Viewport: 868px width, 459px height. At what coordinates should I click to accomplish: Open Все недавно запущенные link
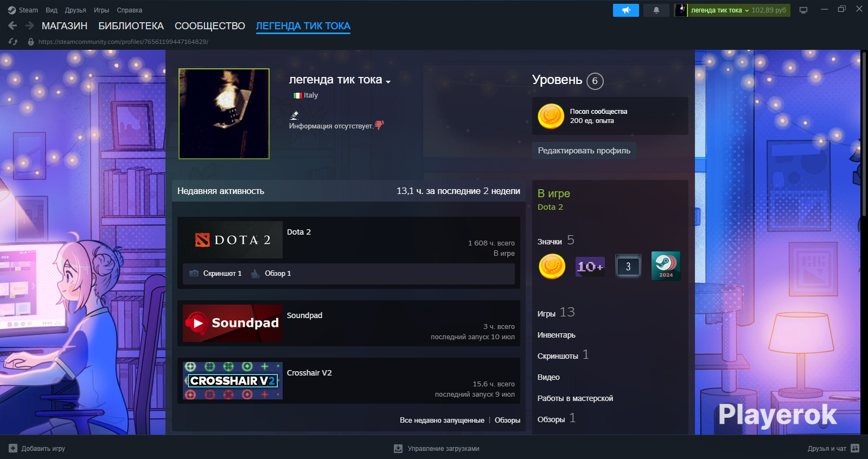click(442, 421)
